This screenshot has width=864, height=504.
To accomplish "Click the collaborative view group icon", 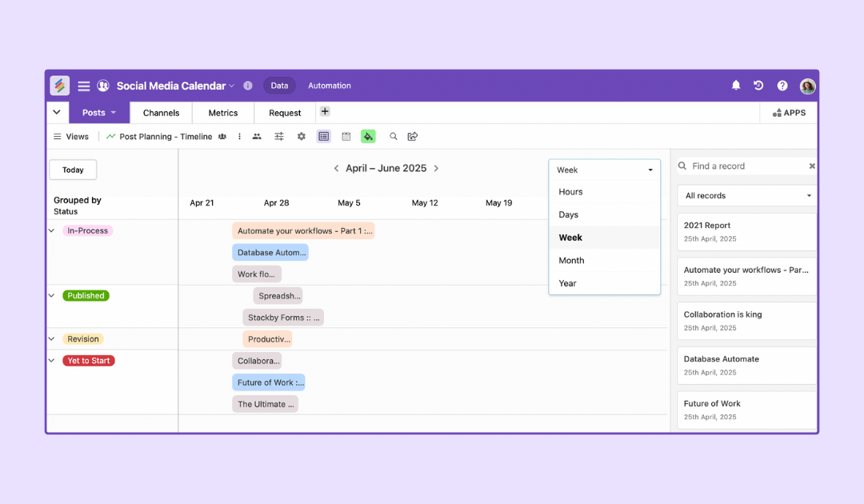I will click(x=222, y=137).
